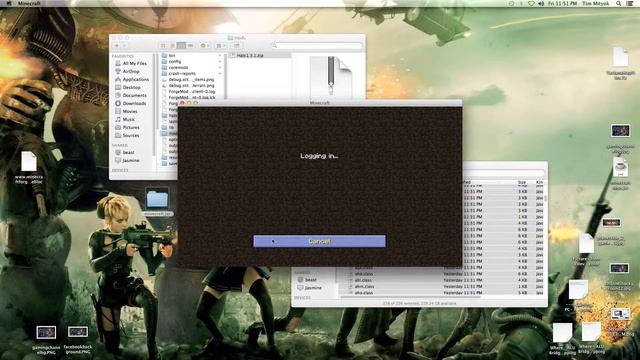Expand the config folder arrow

(x=220, y=62)
